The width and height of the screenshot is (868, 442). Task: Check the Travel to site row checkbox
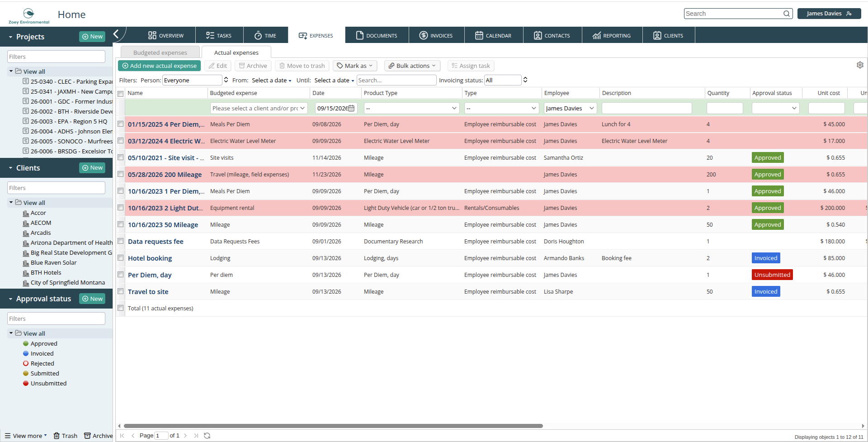121,291
